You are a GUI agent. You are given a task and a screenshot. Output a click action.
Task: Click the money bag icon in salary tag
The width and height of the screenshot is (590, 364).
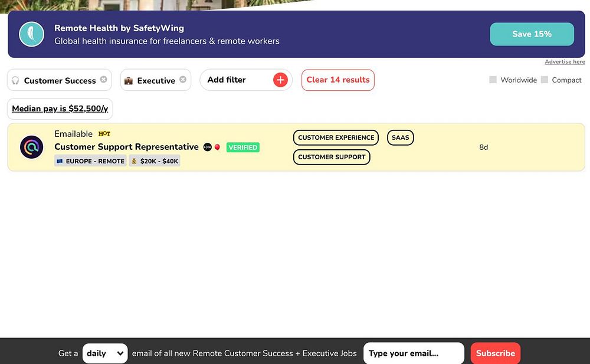pos(134,161)
